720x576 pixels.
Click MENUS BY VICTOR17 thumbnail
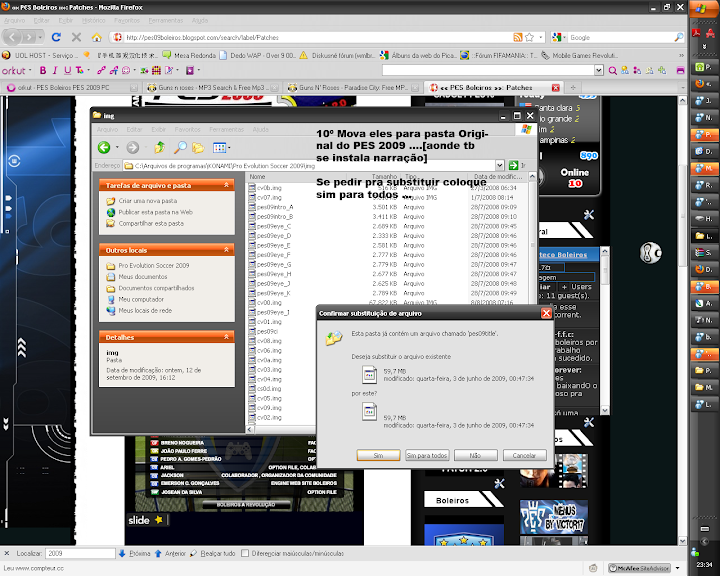coord(554,517)
